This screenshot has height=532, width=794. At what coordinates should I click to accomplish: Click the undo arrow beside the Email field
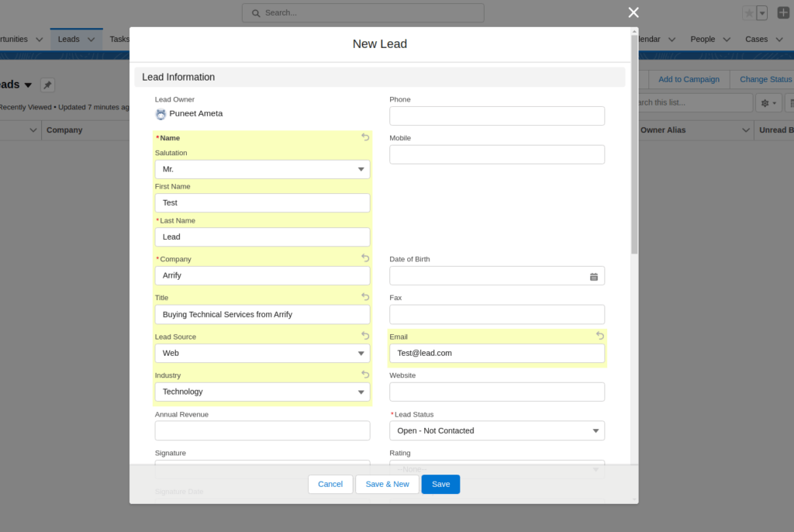click(x=599, y=335)
